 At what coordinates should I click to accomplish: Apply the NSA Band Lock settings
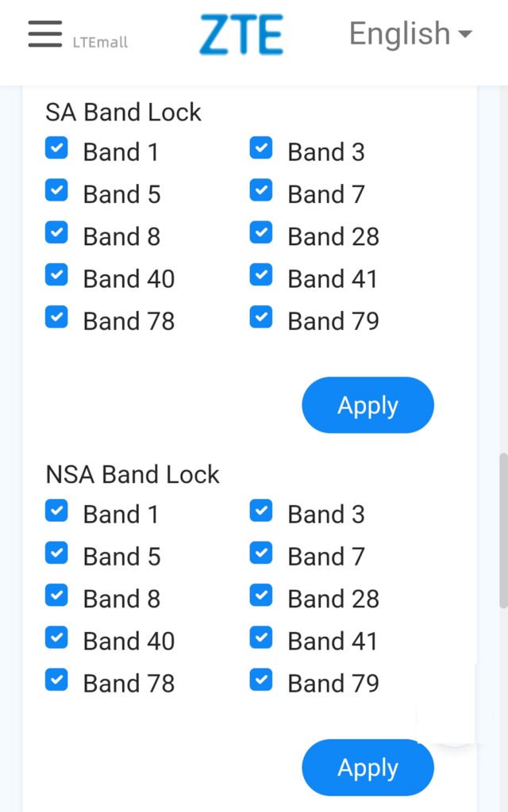coord(368,768)
